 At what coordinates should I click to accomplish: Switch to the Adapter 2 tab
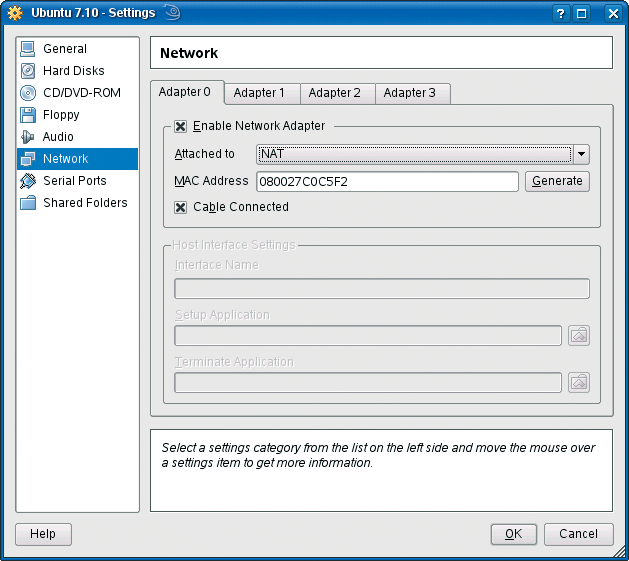coord(337,94)
